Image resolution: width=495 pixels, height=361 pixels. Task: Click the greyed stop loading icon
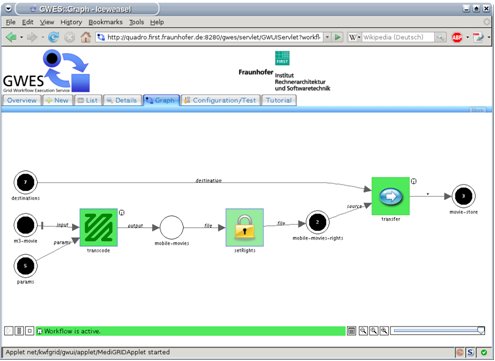point(70,37)
